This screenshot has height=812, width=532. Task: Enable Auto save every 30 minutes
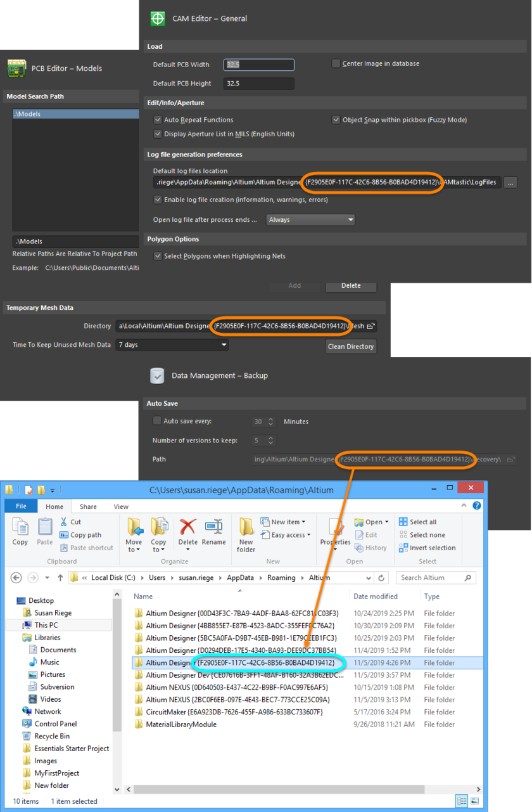(156, 421)
